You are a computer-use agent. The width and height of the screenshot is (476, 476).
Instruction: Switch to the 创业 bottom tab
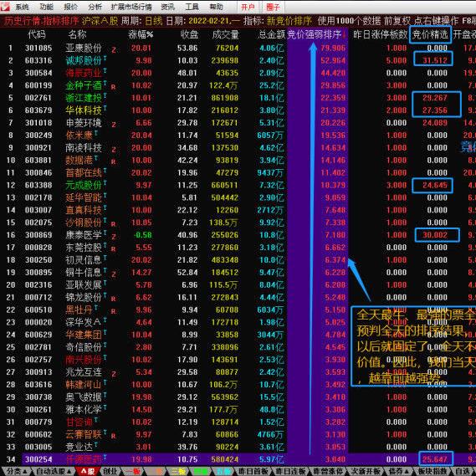110,471
